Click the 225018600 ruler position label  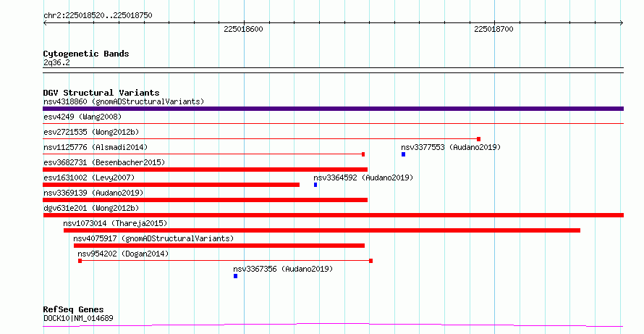243,29
